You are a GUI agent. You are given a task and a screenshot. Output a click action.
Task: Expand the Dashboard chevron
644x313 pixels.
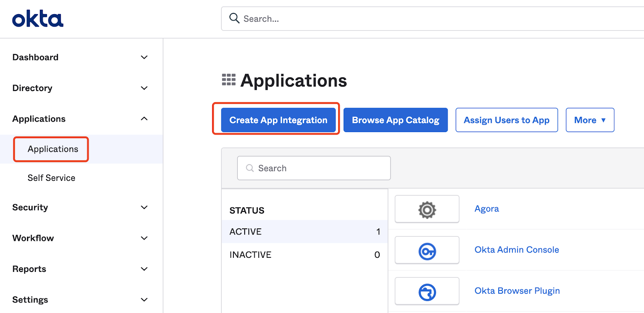[144, 57]
